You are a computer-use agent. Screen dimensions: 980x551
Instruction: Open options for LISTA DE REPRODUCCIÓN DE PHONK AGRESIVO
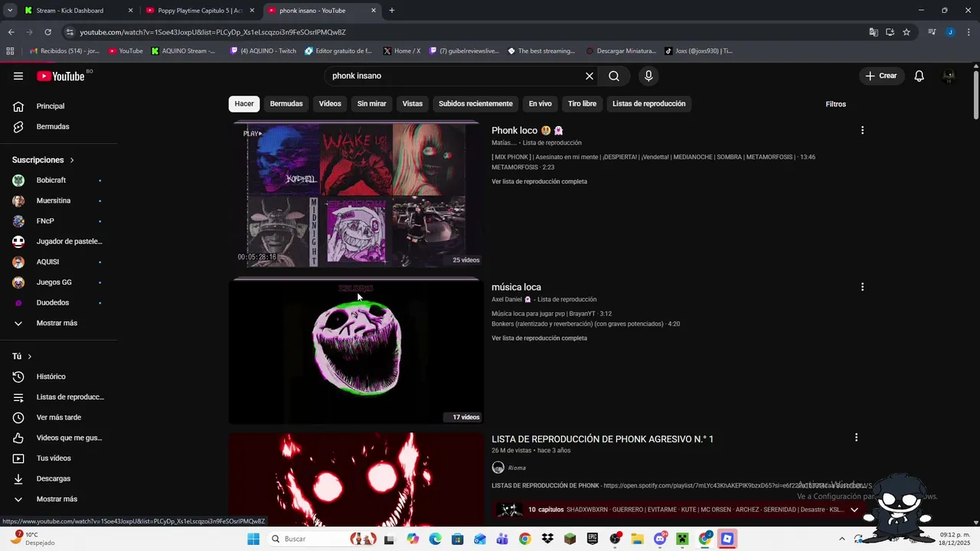(x=856, y=438)
